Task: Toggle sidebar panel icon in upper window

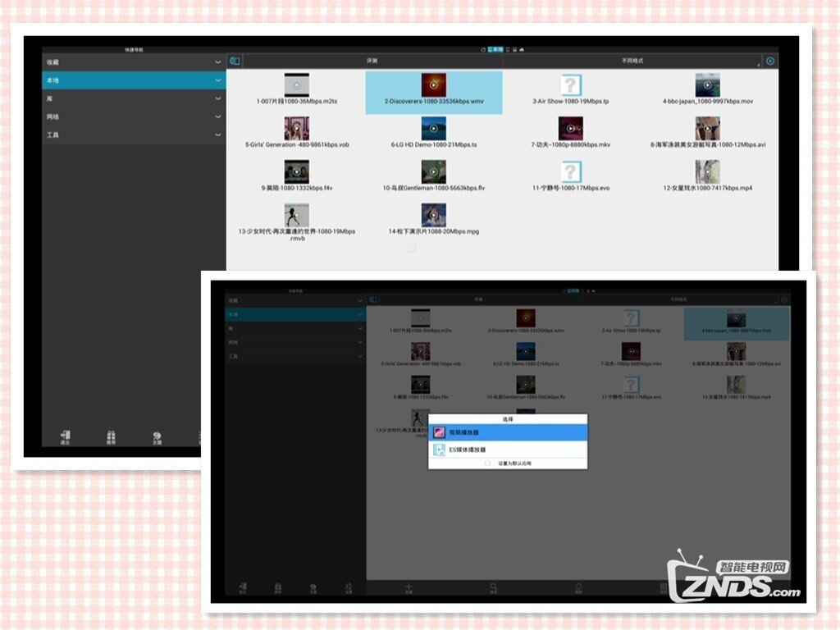Action: pyautogui.click(x=235, y=61)
